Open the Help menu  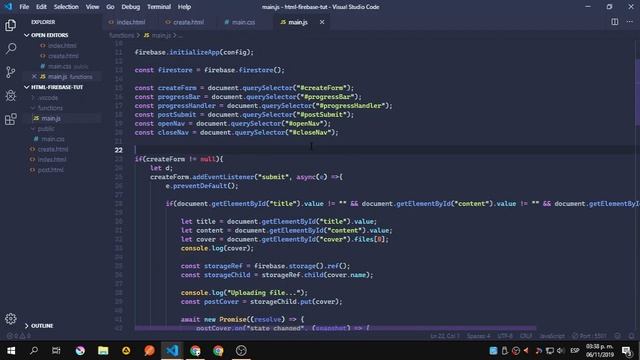[x=184, y=7]
